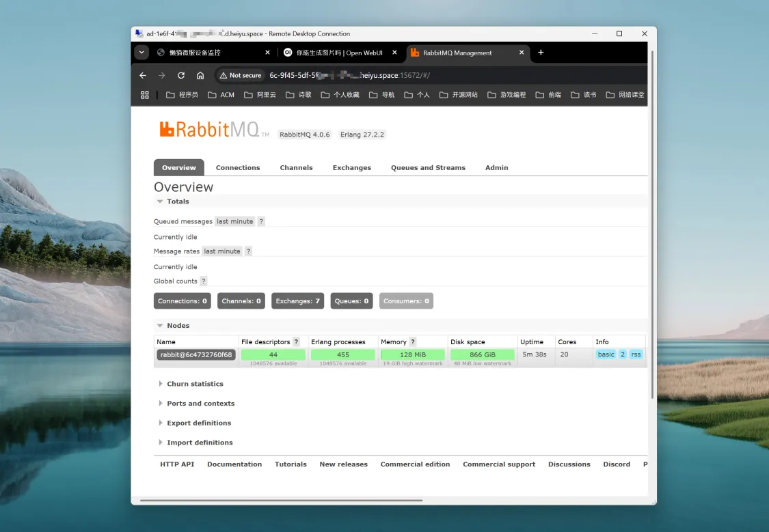The width and height of the screenshot is (769, 532).
Task: Click the address bar URL
Action: tap(350, 75)
